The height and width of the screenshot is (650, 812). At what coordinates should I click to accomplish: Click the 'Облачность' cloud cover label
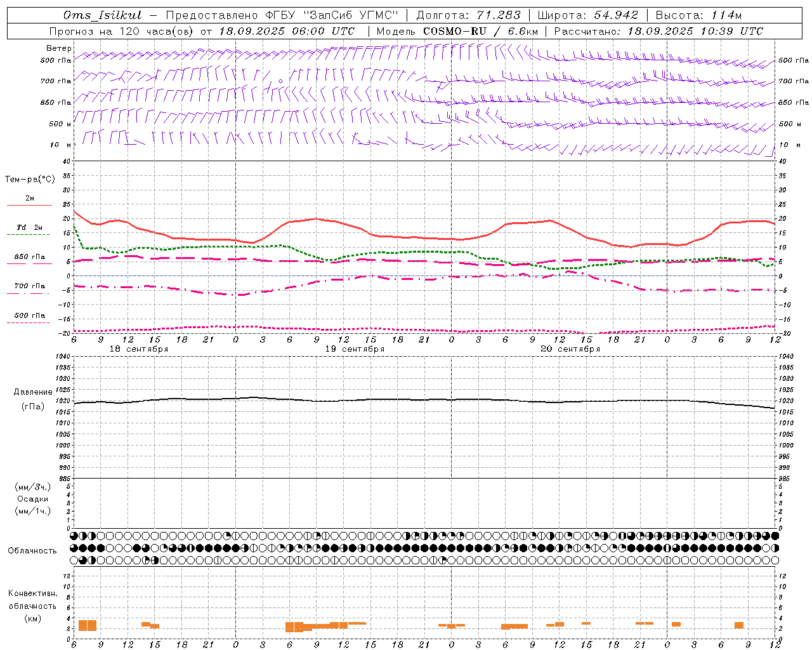tap(32, 550)
